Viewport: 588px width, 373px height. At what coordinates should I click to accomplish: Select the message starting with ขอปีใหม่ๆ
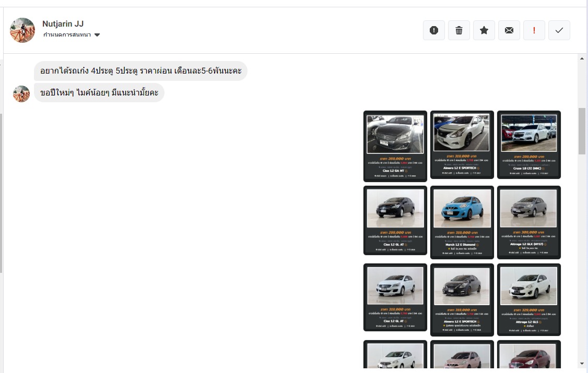(x=99, y=92)
